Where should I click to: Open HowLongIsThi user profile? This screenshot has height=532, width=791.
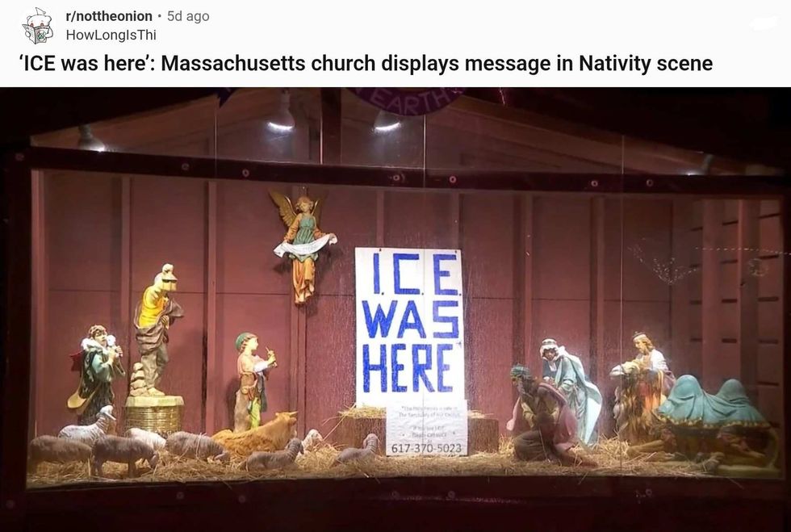[111, 35]
